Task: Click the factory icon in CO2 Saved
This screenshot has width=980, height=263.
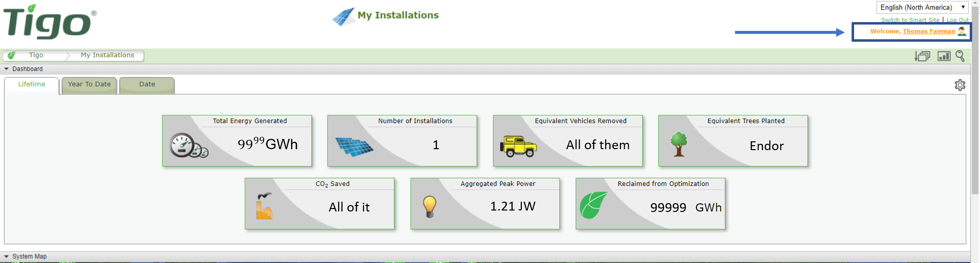Action: 264,206
